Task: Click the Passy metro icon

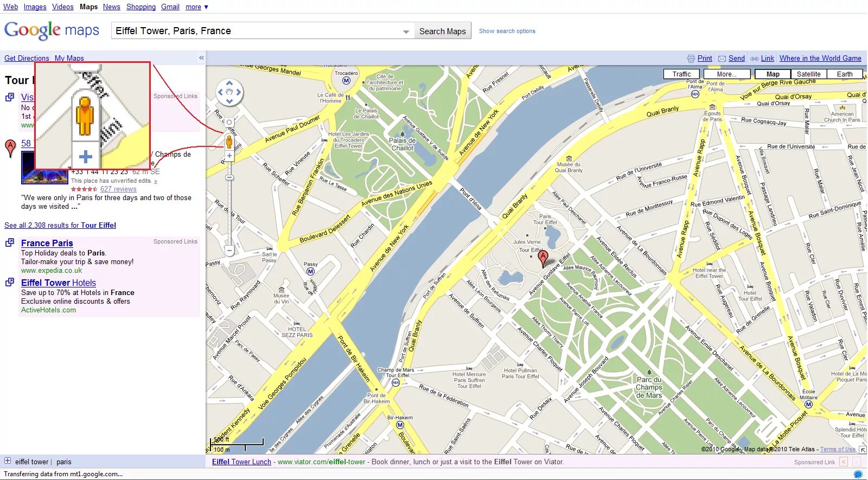Action: (x=310, y=271)
